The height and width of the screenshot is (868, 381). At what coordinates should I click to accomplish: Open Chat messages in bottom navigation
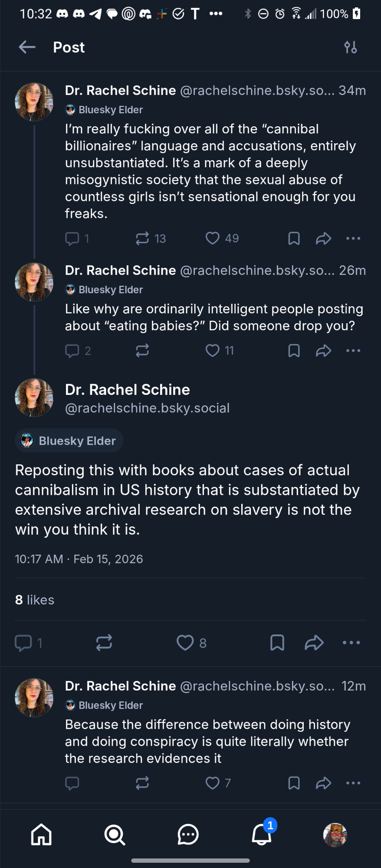click(188, 835)
